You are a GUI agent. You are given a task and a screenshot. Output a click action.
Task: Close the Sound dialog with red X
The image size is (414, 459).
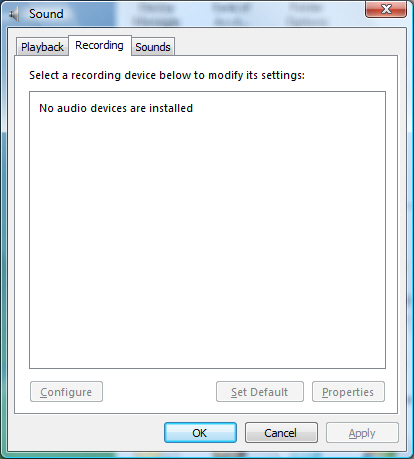pyautogui.click(x=386, y=9)
